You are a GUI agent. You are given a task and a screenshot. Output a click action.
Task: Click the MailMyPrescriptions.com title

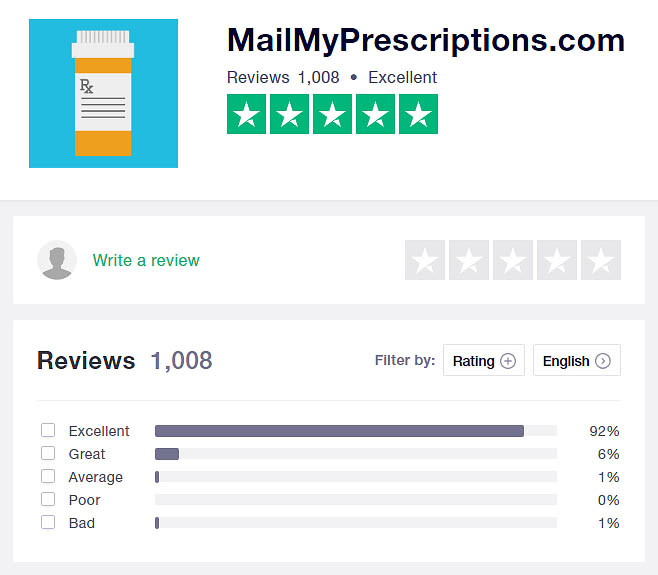[x=426, y=41]
